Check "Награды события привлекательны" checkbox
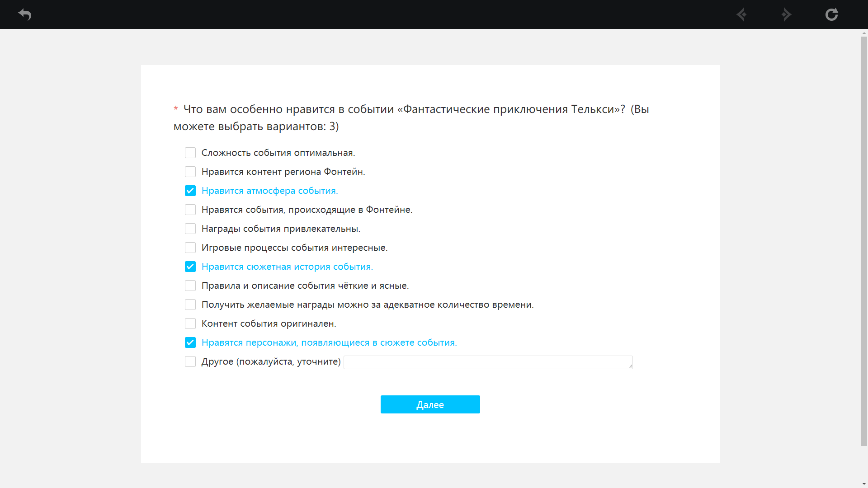Screen dimensions: 868x488 coord(190,229)
